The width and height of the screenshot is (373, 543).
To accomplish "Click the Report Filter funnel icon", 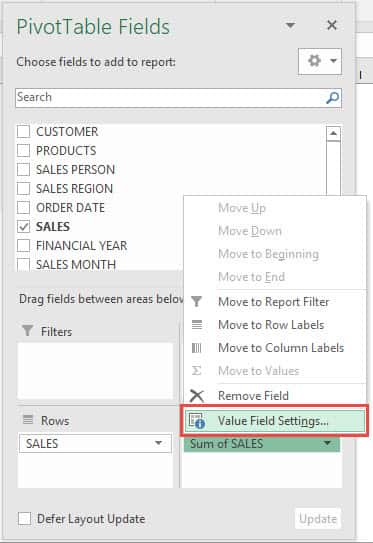I will point(196,302).
